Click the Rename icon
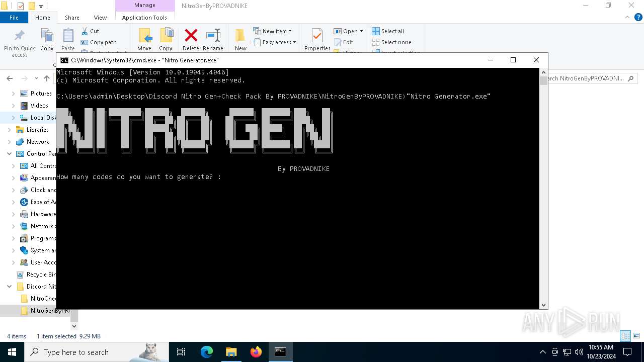 pos(213,36)
